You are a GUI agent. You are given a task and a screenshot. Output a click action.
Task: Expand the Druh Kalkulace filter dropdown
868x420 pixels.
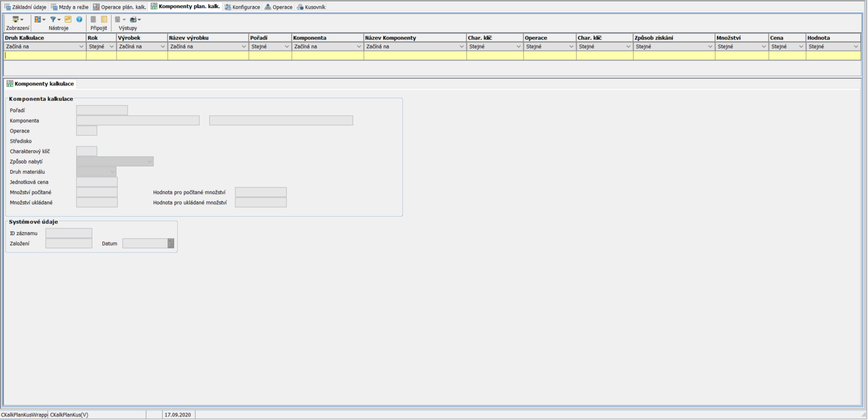point(81,47)
